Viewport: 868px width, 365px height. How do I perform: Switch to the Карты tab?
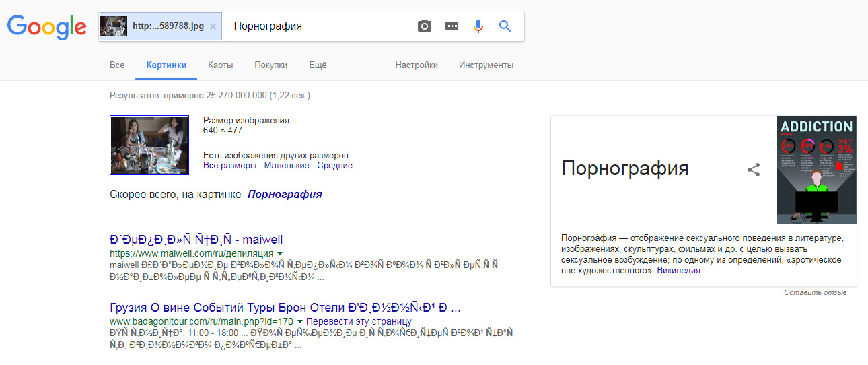pyautogui.click(x=221, y=65)
